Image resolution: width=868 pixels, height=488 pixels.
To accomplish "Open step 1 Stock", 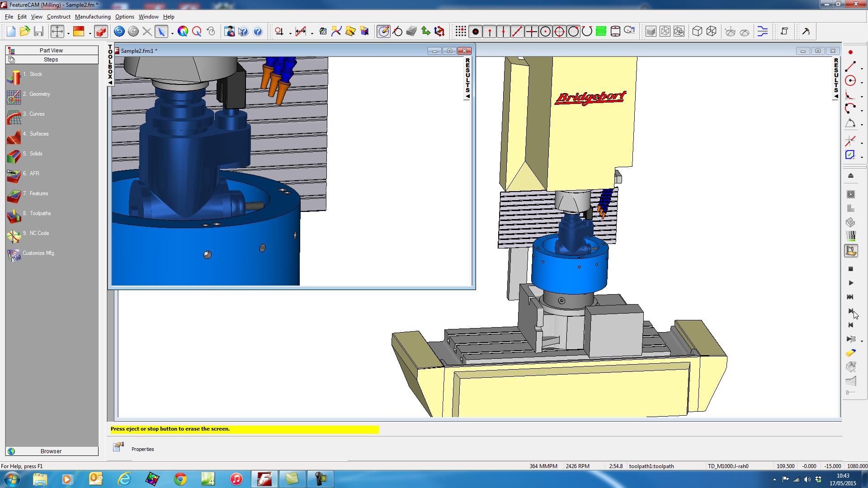I will pyautogui.click(x=25, y=76).
